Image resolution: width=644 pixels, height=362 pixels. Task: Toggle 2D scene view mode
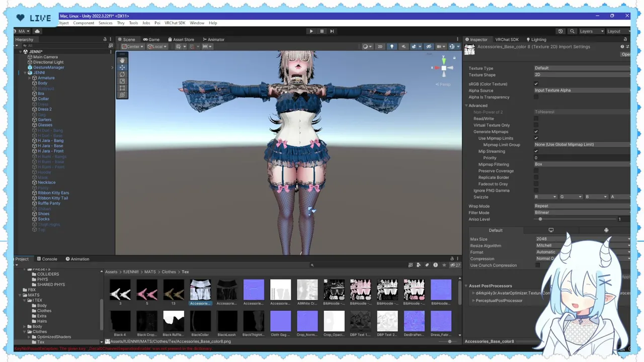380,47
